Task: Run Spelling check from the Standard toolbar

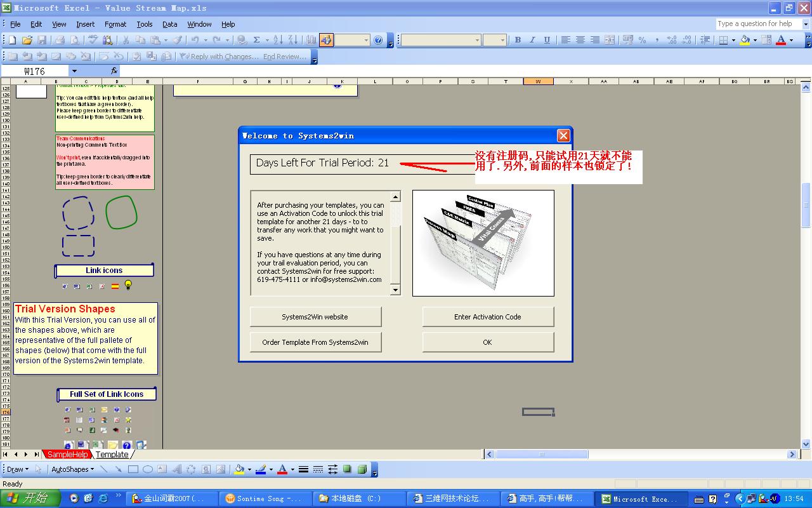Action: coord(93,40)
